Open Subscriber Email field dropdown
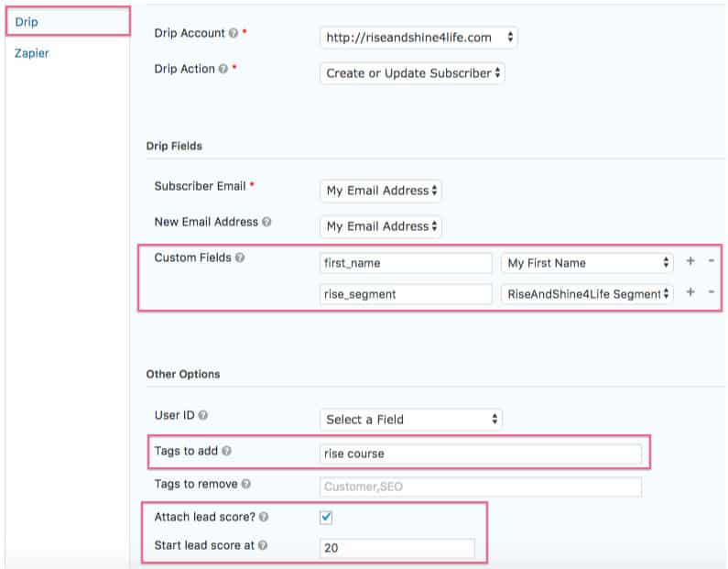This screenshot has height=569, width=728. [380, 191]
